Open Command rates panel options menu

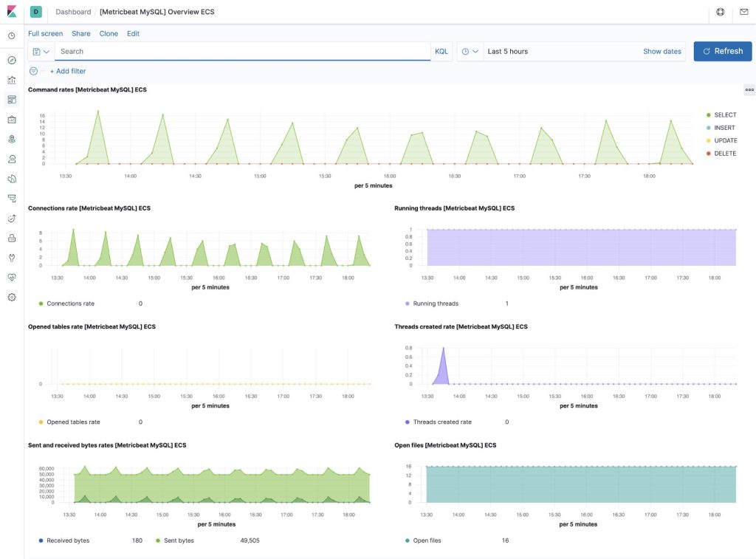point(749,89)
